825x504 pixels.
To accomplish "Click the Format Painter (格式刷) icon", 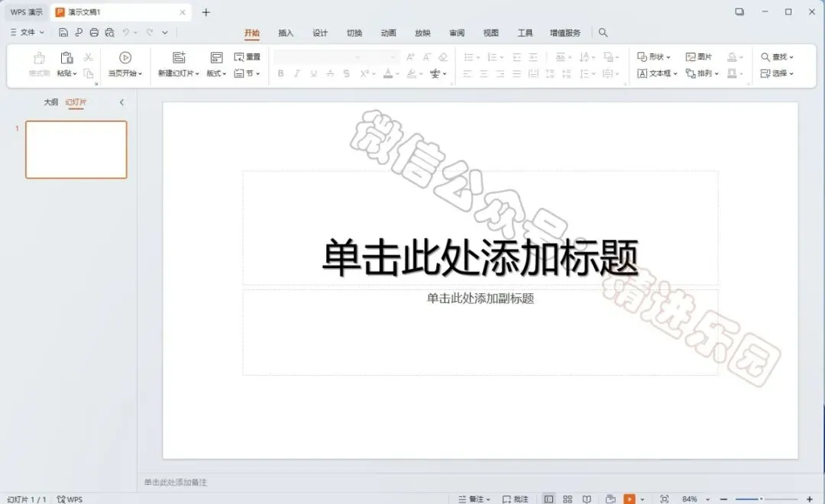I will 40,58.
